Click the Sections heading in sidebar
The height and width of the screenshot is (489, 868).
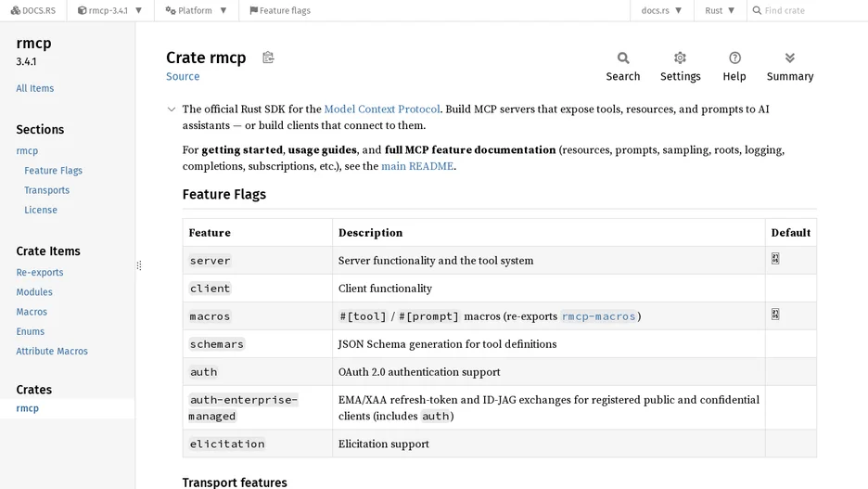point(40,130)
